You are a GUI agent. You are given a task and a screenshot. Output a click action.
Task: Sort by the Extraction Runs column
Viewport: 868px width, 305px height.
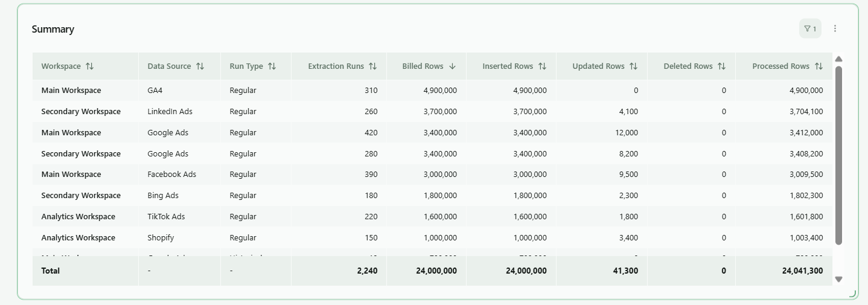pyautogui.click(x=372, y=66)
